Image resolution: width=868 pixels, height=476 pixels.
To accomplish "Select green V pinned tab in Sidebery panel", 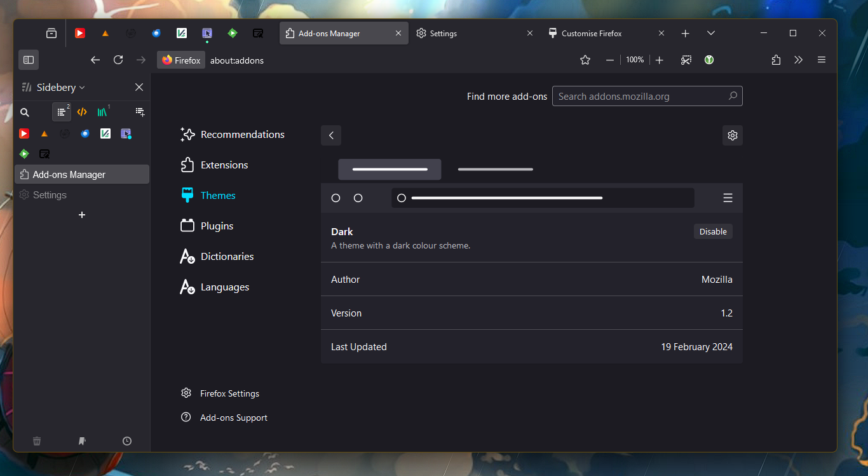I will pos(105,133).
